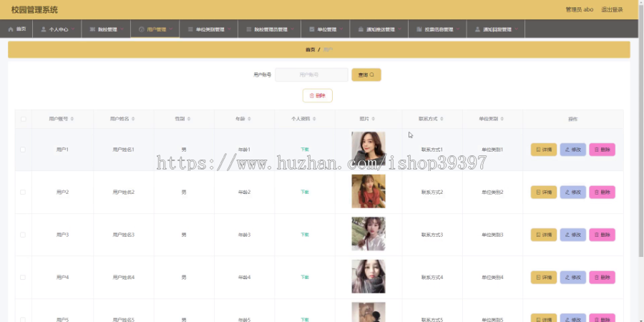Click pink 删除 for row 用户1
This screenshot has height=322, width=644.
[x=602, y=150]
